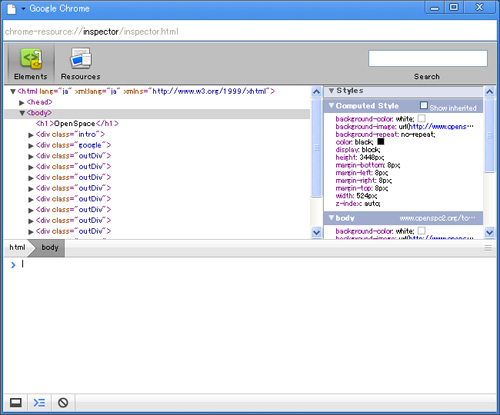Close the Google Chrome inspector window
The height and width of the screenshot is (415, 500).
click(479, 7)
